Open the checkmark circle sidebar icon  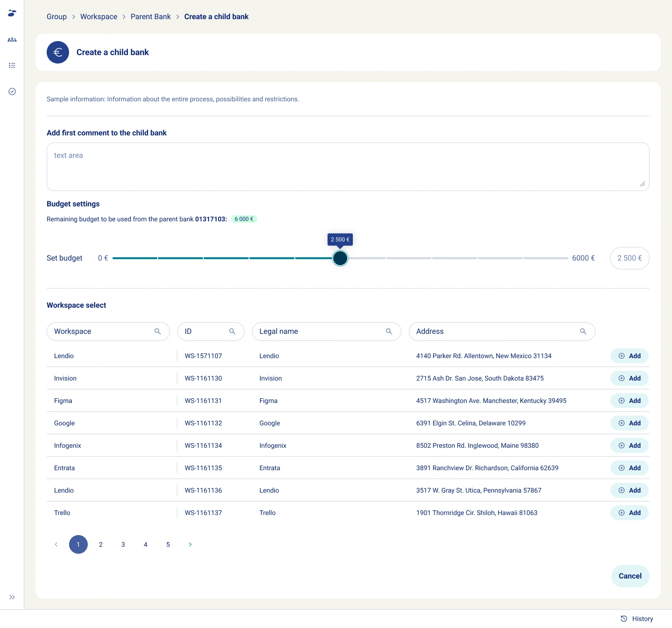click(12, 92)
